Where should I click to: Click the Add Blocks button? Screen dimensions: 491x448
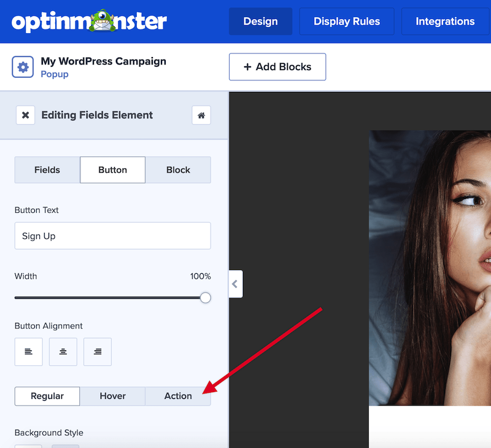pos(277,67)
